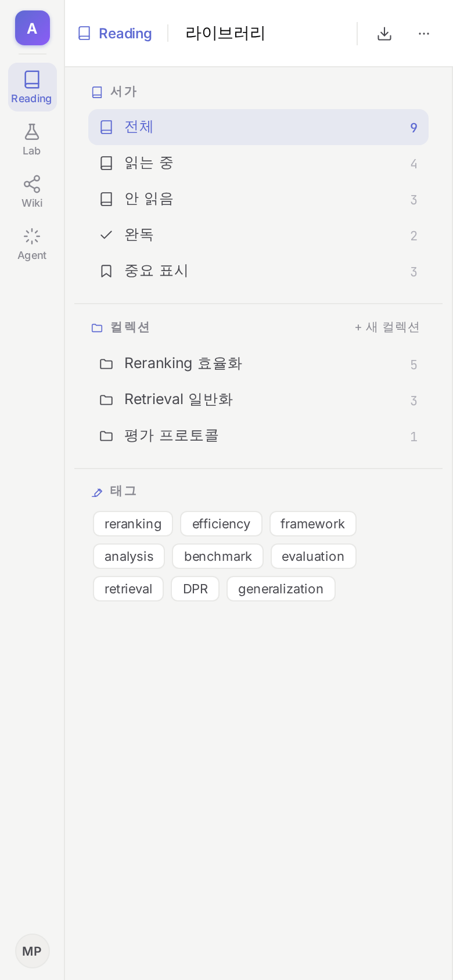Screen dimensions: 453x980
Task: Switch to the Reading section in sidebar
Action: click(x=32, y=87)
